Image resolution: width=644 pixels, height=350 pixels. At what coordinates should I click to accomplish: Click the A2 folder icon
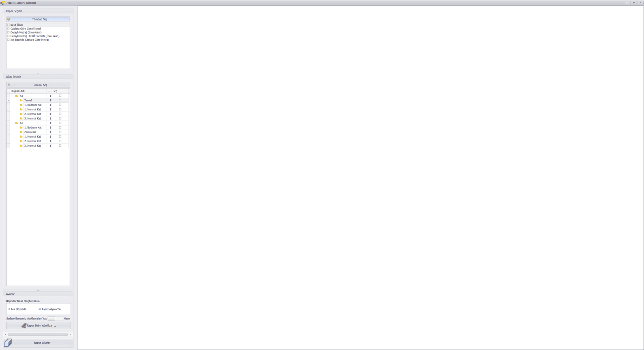pyautogui.click(x=16, y=123)
